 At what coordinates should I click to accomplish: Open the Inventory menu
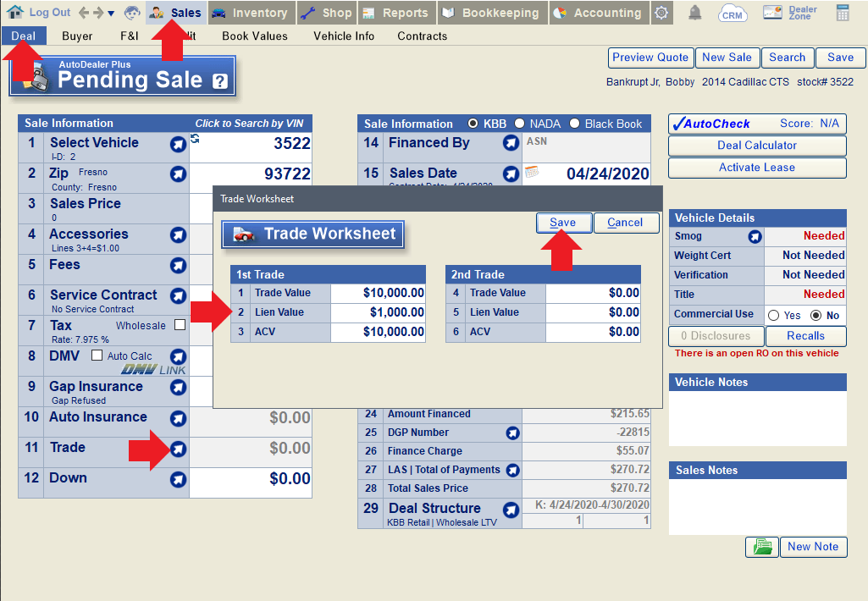click(x=251, y=13)
